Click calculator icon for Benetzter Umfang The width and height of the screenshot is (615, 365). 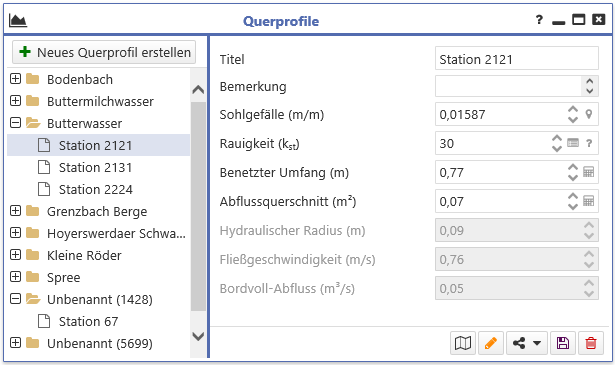tap(588, 172)
